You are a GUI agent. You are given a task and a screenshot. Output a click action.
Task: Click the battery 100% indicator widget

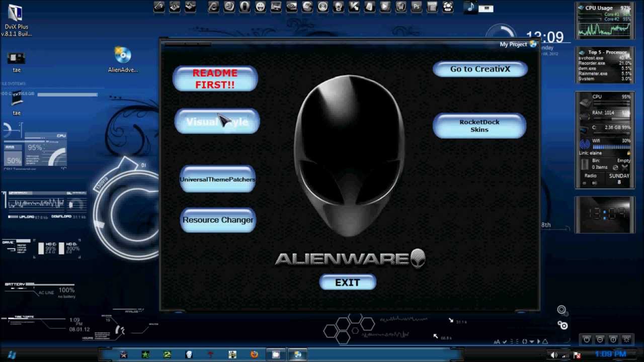[40, 291]
